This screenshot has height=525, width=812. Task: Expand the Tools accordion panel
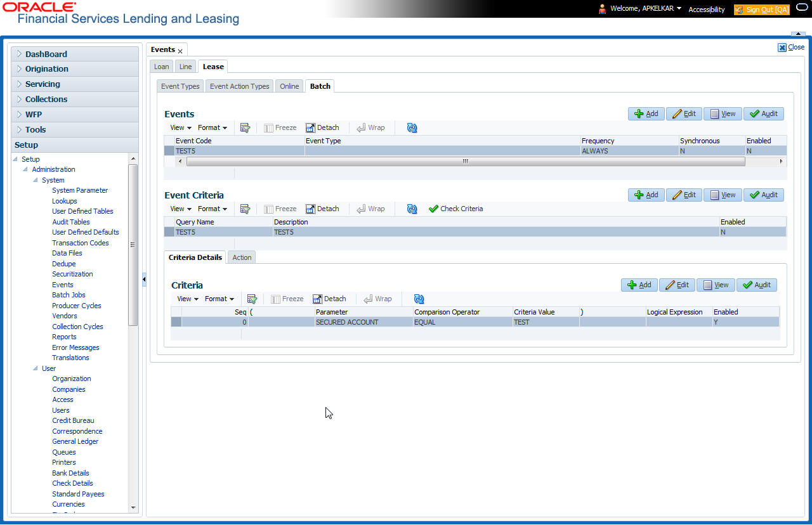[x=75, y=130]
